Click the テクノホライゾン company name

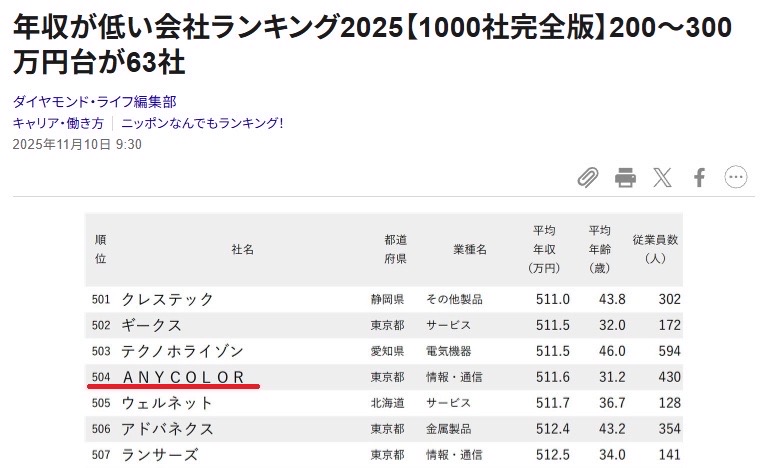(x=182, y=351)
